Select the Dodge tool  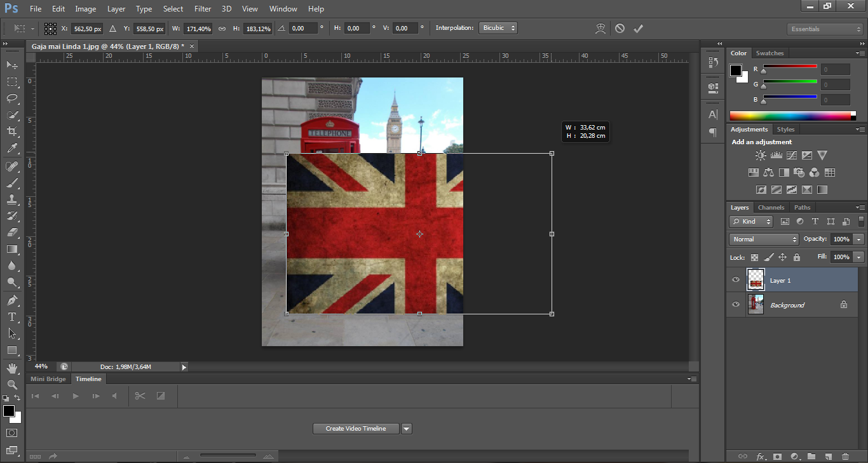[12, 282]
